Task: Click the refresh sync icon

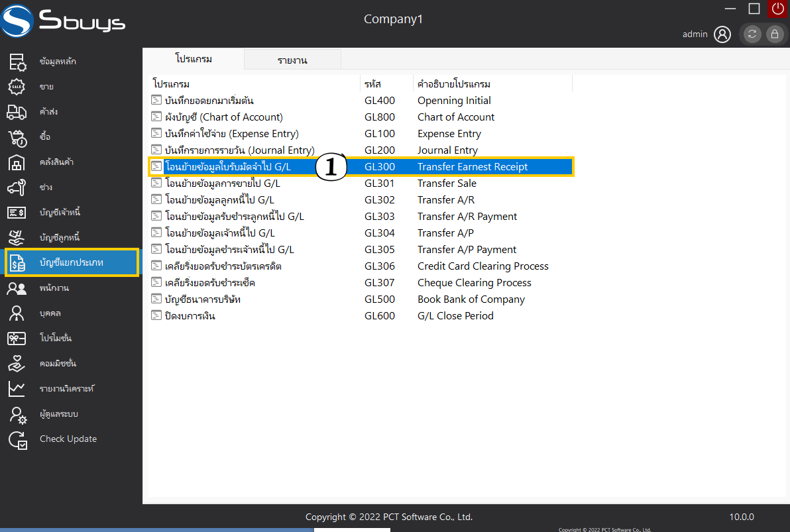Action: tap(752, 34)
